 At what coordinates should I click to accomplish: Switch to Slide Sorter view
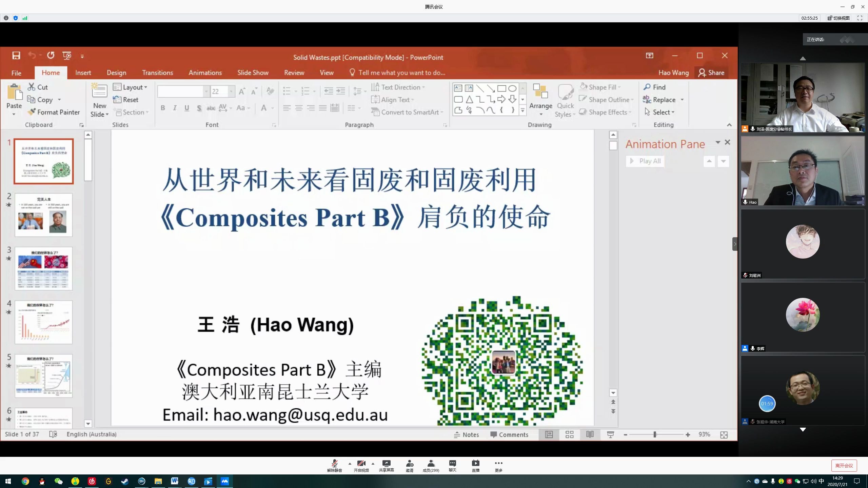(570, 434)
